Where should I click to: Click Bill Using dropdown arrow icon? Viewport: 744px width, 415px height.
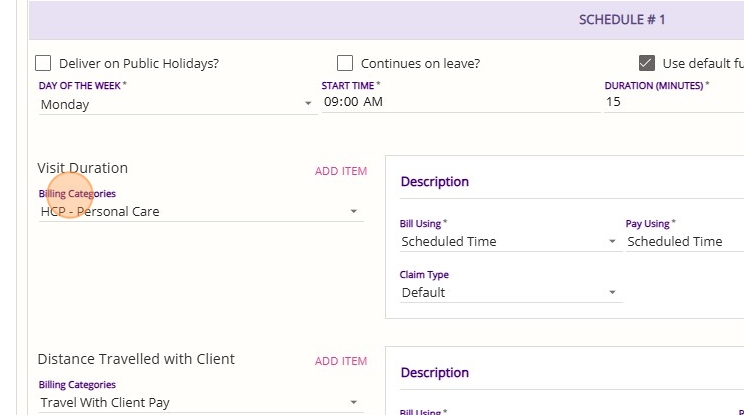612,242
